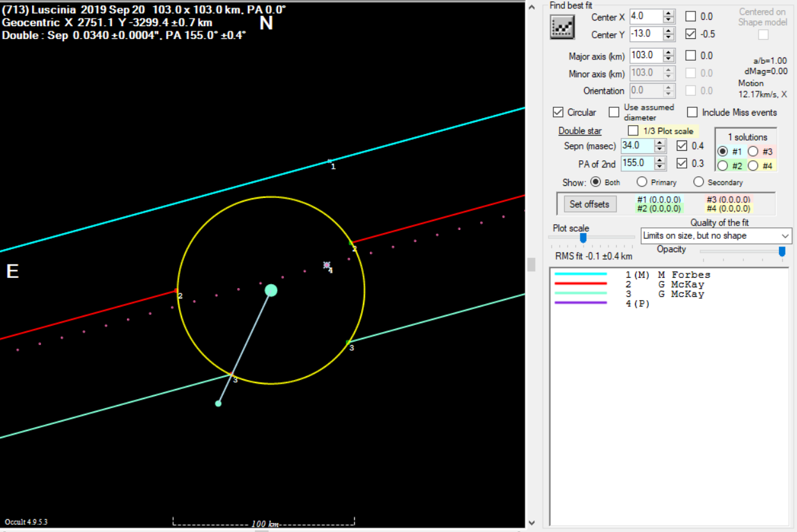The height and width of the screenshot is (532, 797).
Task: Click the #2 (0.0.0.0) offset label
Action: [658, 208]
